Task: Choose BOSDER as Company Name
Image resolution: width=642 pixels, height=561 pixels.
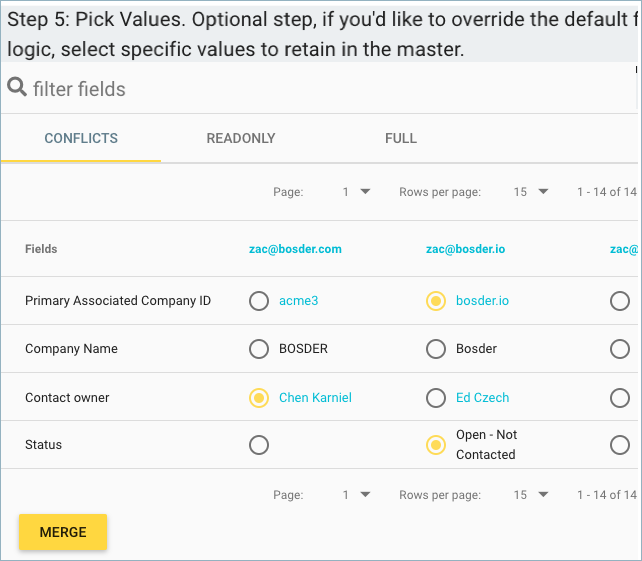Action: click(259, 349)
